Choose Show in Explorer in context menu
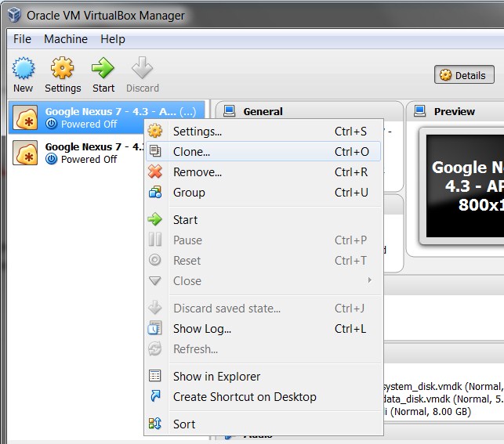The image size is (504, 444). (x=263, y=376)
